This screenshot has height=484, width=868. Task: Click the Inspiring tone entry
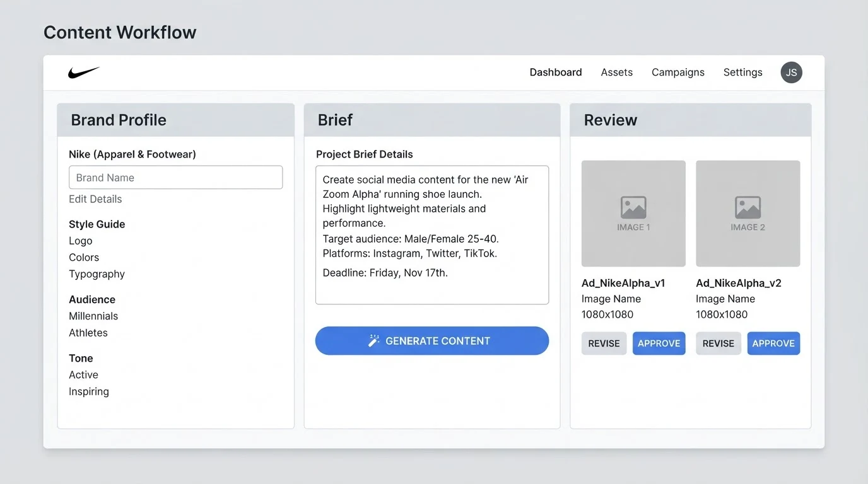coord(89,391)
